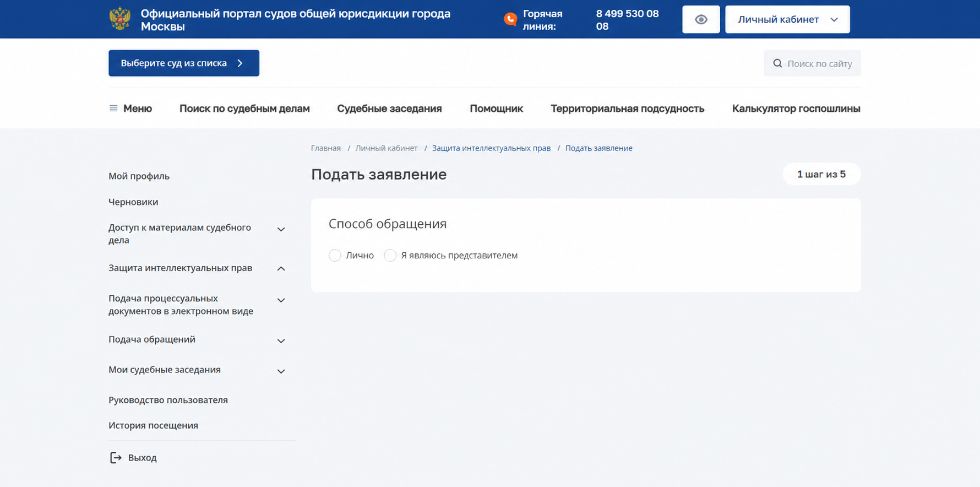Open Территориальная подсудность menu item
Screen dimensions: 980x487
(627, 109)
